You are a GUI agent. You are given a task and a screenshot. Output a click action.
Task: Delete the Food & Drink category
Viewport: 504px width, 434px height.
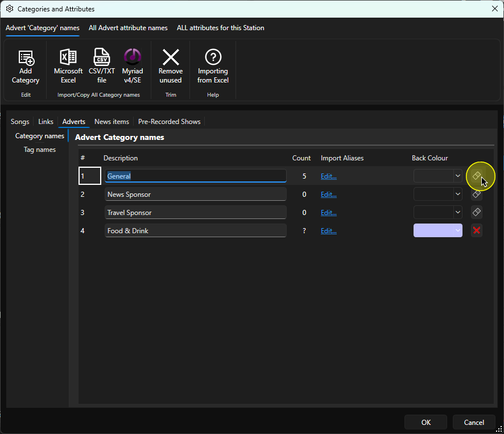click(x=476, y=230)
